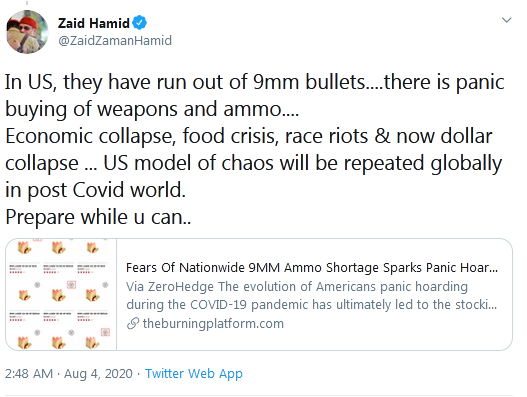
Task: Click the center ammo box picture in card image
Action: (58, 295)
